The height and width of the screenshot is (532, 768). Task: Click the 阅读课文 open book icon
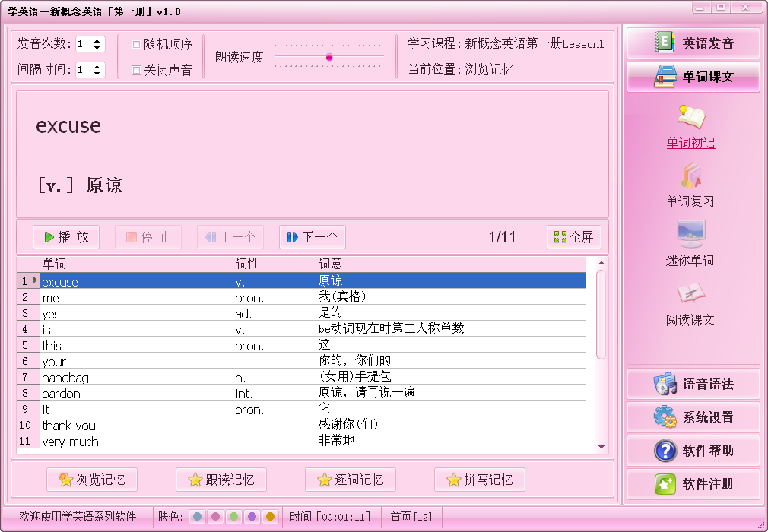coord(690,293)
